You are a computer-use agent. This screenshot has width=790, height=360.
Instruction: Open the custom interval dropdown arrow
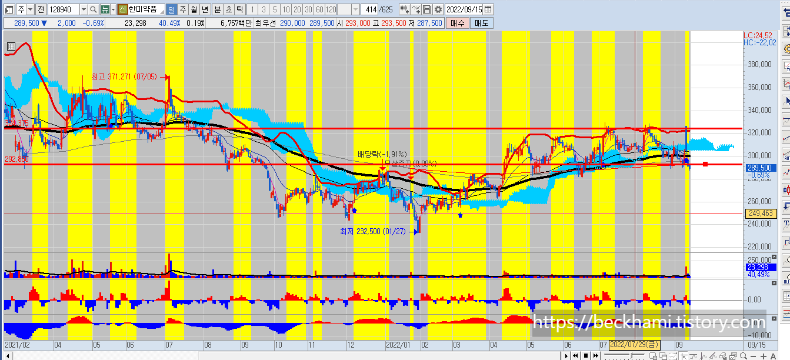click(x=356, y=10)
